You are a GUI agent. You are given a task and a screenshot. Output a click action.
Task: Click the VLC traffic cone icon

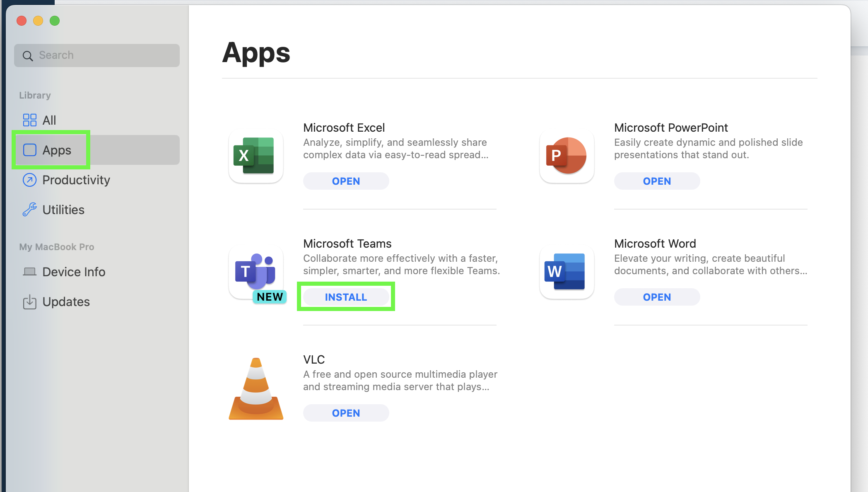256,388
